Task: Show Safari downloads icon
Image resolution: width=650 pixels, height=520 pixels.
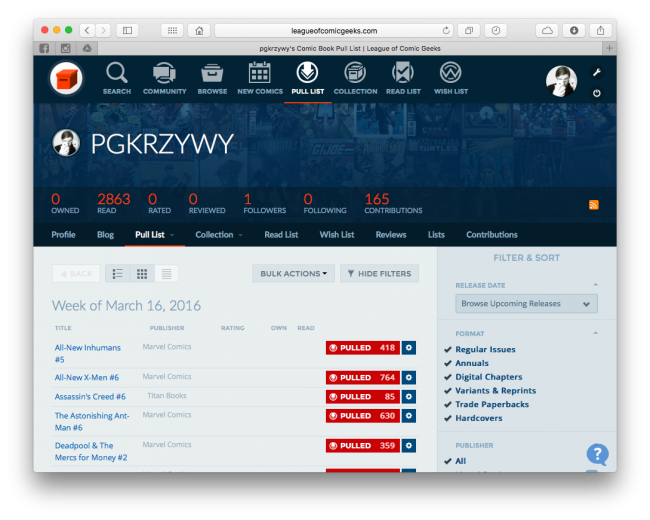Action: (x=574, y=30)
